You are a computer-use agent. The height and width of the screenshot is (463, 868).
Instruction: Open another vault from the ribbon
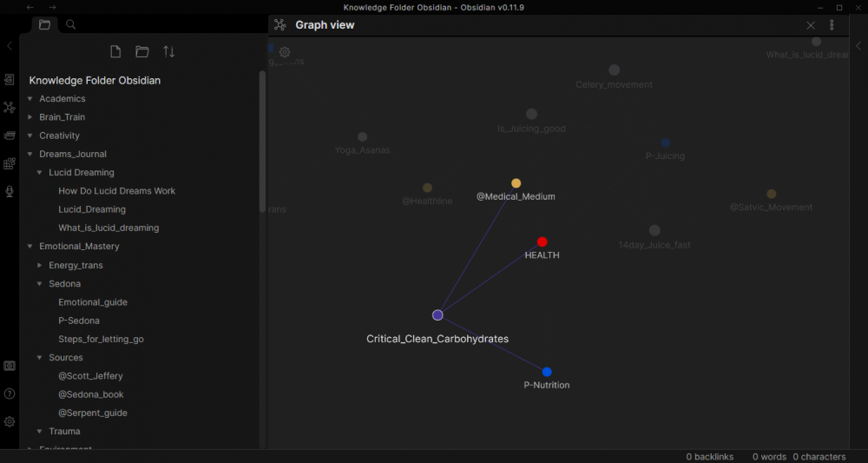click(x=10, y=366)
